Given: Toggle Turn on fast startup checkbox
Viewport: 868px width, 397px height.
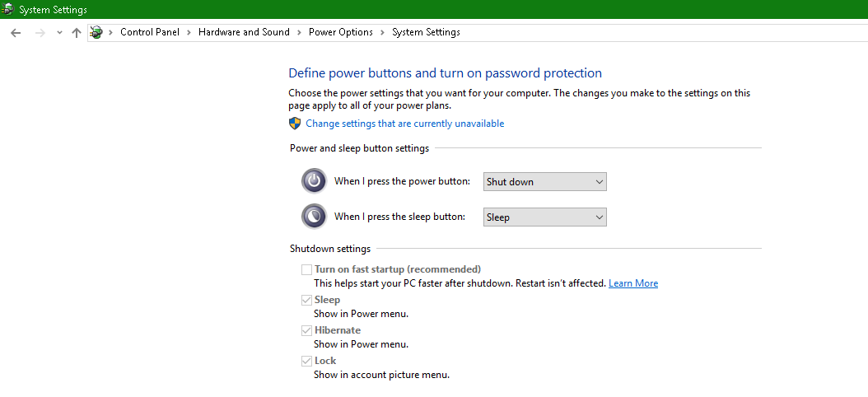Looking at the screenshot, I should pyautogui.click(x=306, y=269).
